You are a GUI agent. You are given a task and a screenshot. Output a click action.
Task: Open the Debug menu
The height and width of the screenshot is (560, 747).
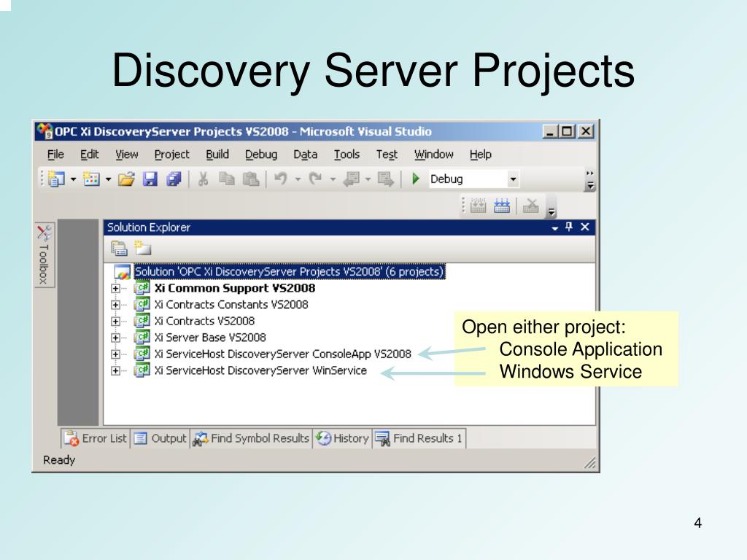261,155
